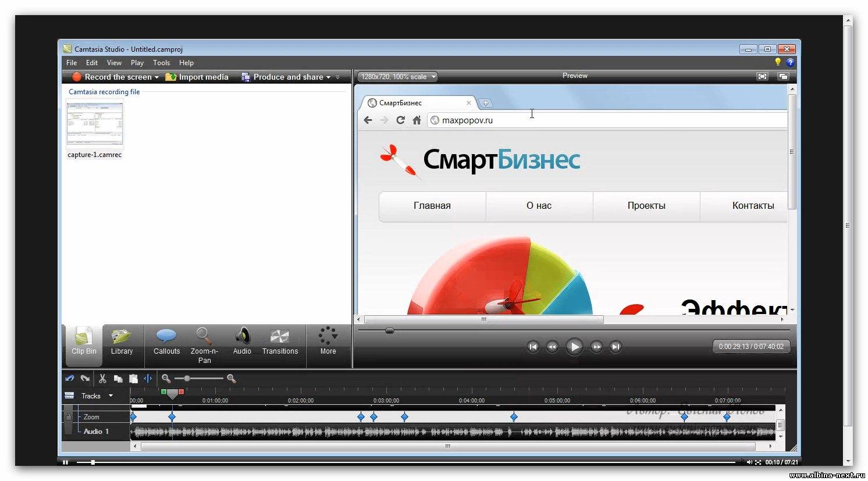Screen dimensions: 868x481
Task: Play the preview video
Action: pyautogui.click(x=574, y=347)
